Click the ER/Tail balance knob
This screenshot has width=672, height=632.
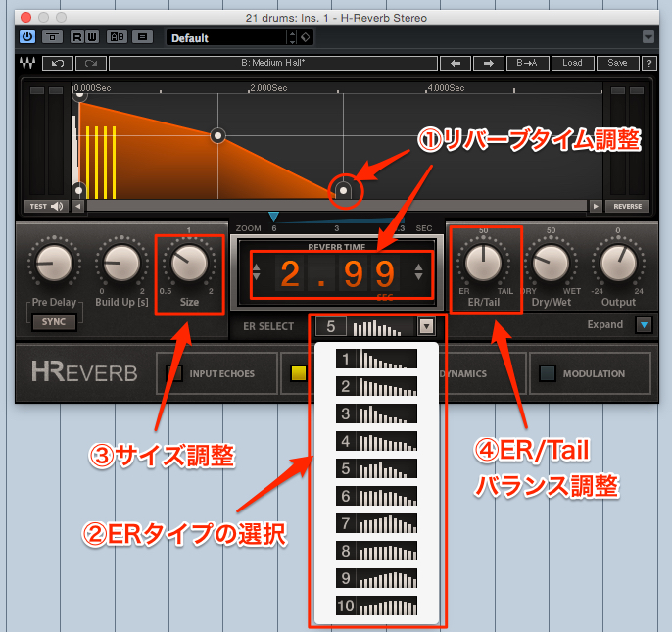(x=484, y=263)
